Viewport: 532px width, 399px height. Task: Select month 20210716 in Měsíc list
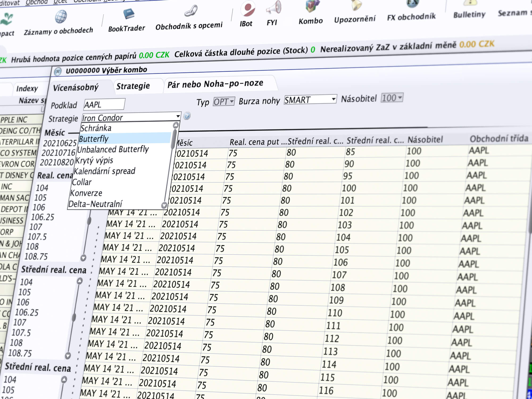click(x=59, y=153)
